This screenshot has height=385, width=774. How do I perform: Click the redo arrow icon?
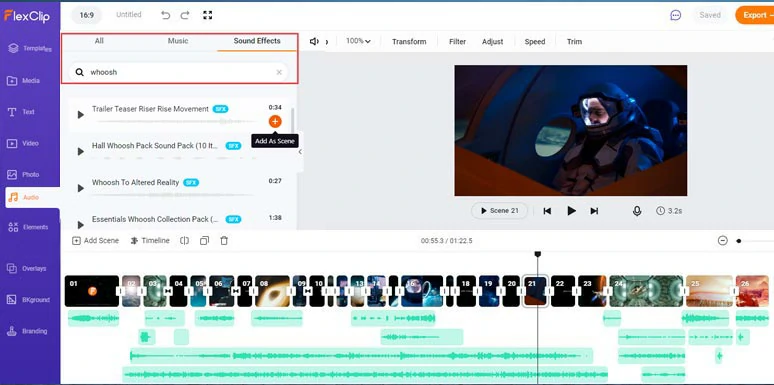pos(185,15)
